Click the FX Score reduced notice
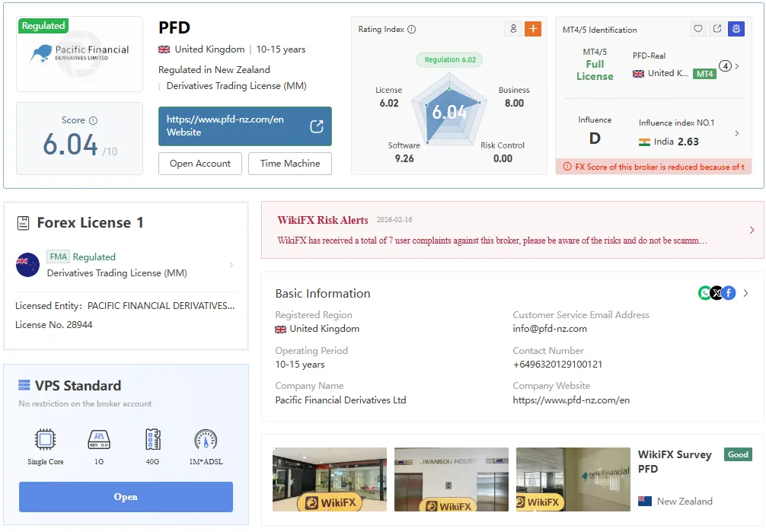 (653, 167)
